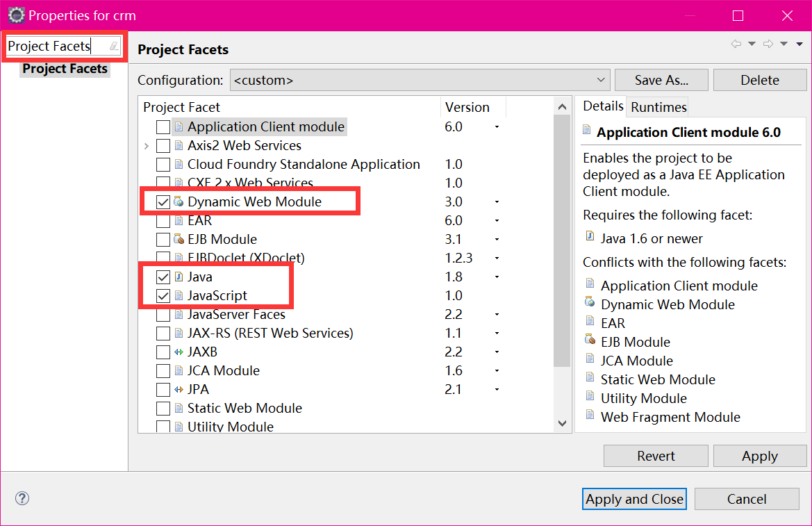Click the back navigation arrow
Viewport: 812px width, 526px height.
(736, 44)
